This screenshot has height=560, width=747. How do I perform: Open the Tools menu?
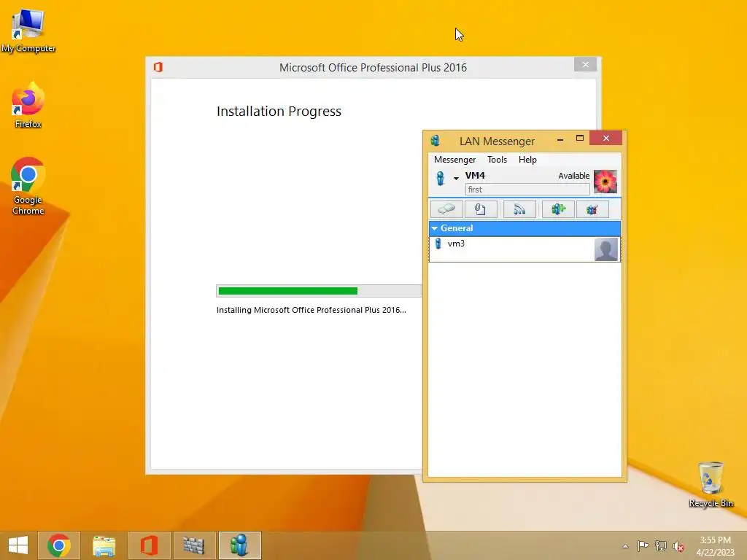(497, 160)
